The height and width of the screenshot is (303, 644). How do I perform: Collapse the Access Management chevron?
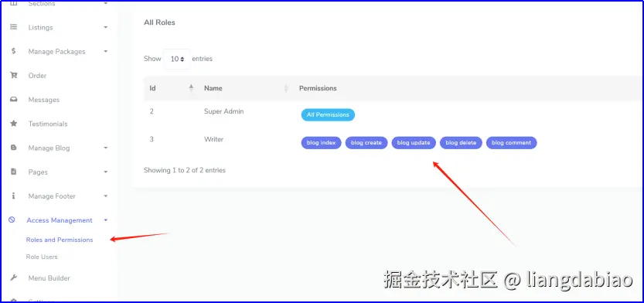(x=106, y=220)
